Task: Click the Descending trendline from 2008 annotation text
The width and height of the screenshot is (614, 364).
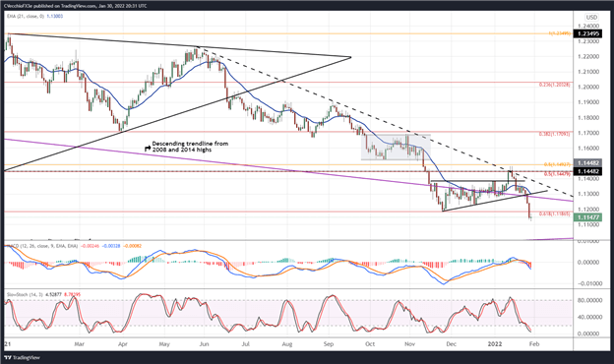Action: 190,147
